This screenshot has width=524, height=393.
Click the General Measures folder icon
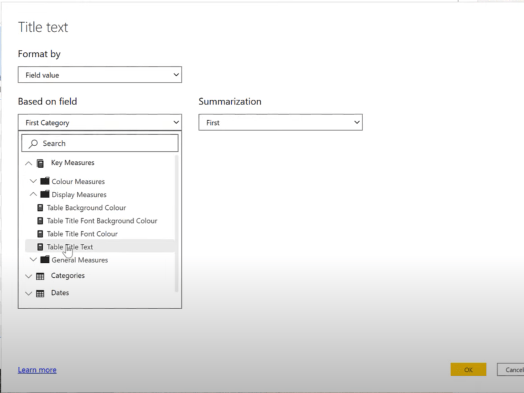click(45, 259)
